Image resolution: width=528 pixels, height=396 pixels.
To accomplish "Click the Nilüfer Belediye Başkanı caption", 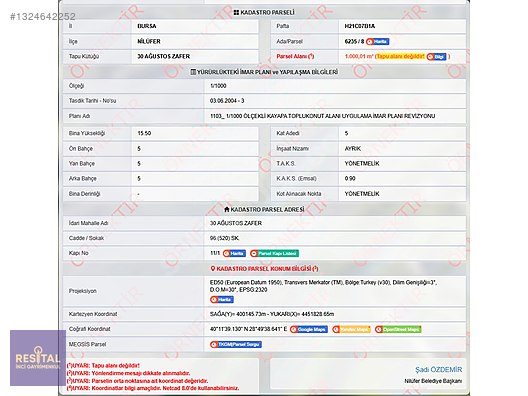I will 433,381.
